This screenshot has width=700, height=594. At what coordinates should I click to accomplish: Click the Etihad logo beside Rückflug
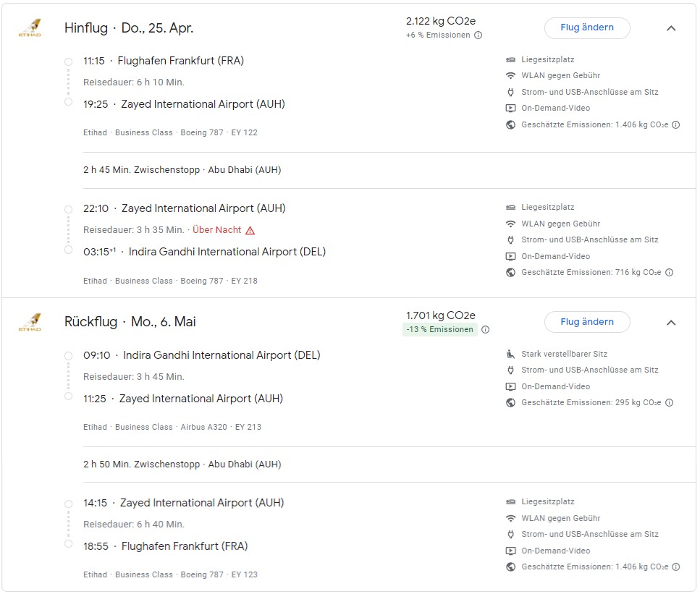pos(30,323)
